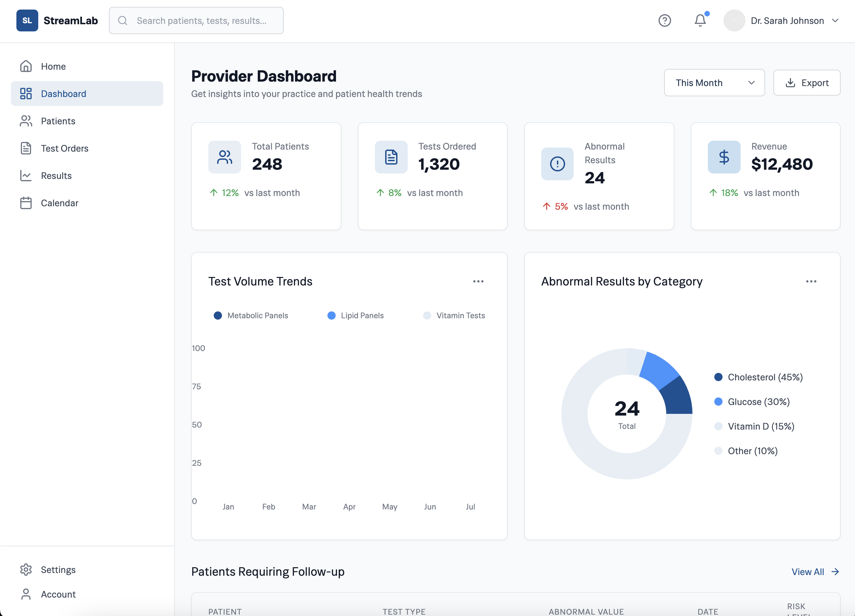Viewport: 855px width, 616px height.
Task: Navigate to the Home section
Action: click(x=53, y=66)
